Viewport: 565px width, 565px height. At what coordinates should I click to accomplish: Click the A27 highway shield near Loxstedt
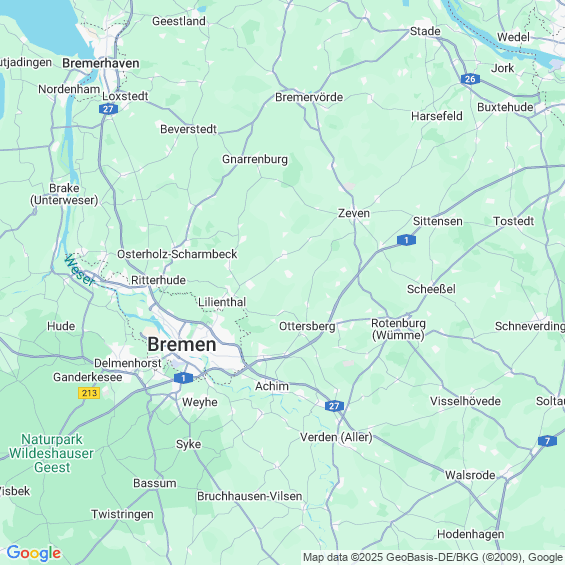coord(108,109)
